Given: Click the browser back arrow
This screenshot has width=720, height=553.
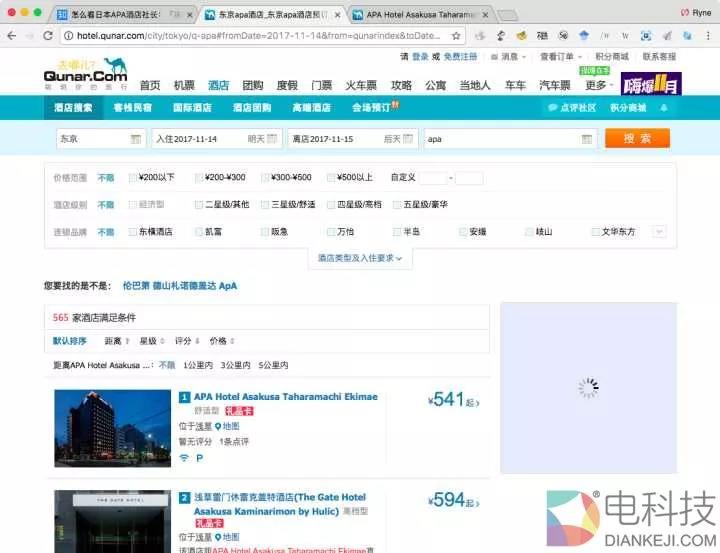Looking at the screenshot, I should [x=14, y=36].
